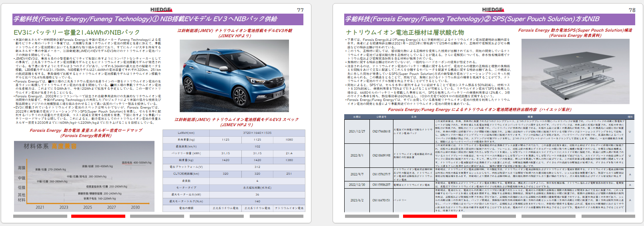
Task: Click the last grey progress segment on page 77
Action: coord(276,216)
